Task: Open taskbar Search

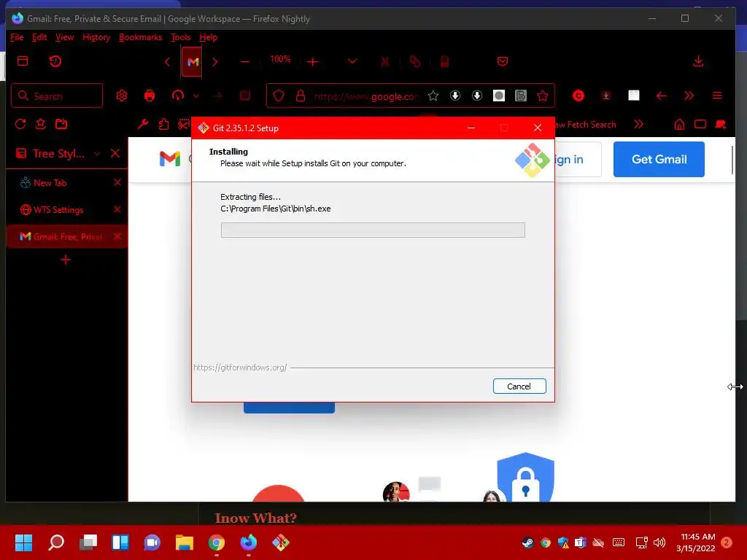Action: click(56, 542)
